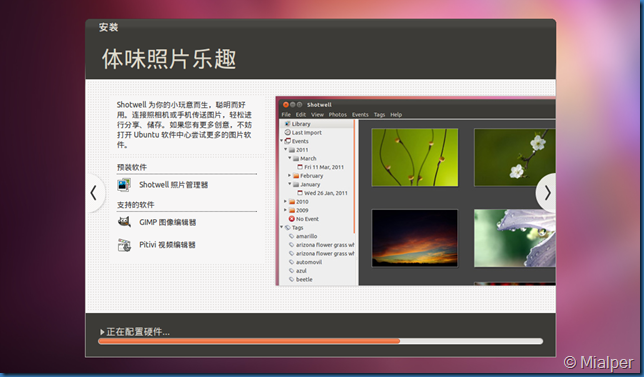Image resolution: width=644 pixels, height=377 pixels.
Task: Click the '体味照片乐趣' slide title
Action: pyautogui.click(x=169, y=59)
